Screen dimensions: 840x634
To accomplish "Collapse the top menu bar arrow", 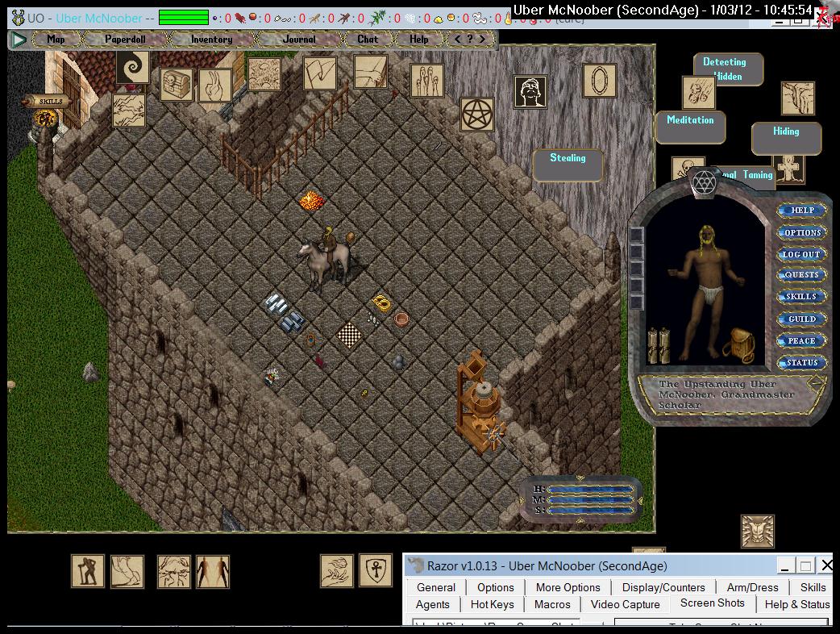I will pos(19,39).
